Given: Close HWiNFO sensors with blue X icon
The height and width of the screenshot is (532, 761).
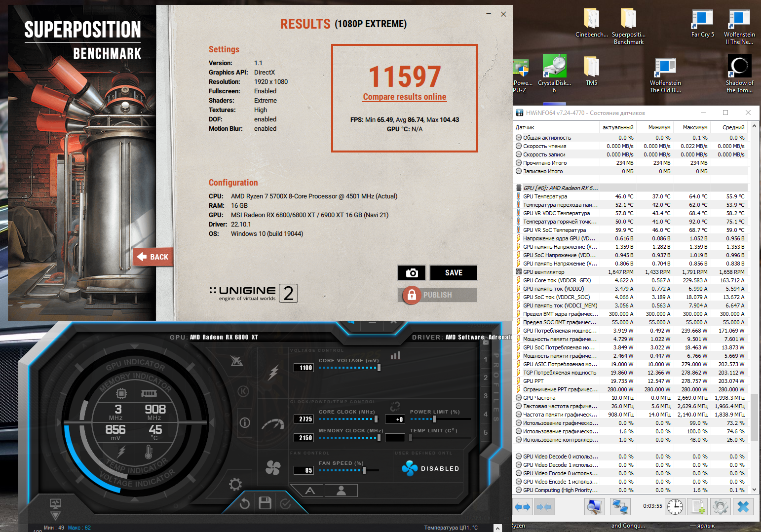Looking at the screenshot, I should [x=743, y=507].
